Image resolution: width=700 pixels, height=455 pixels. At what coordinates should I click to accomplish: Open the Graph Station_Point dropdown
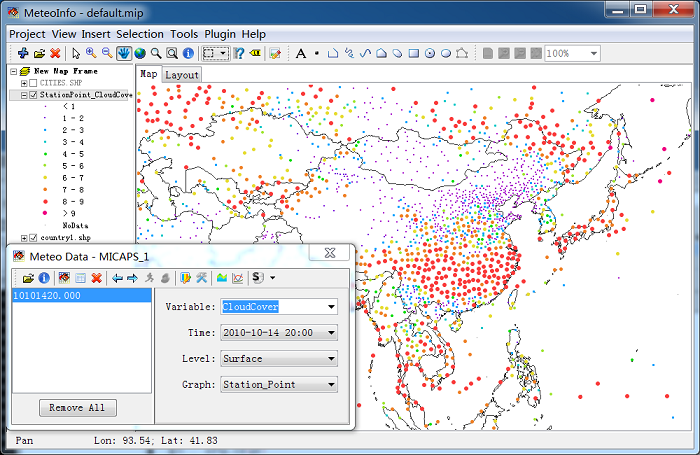[x=331, y=384]
